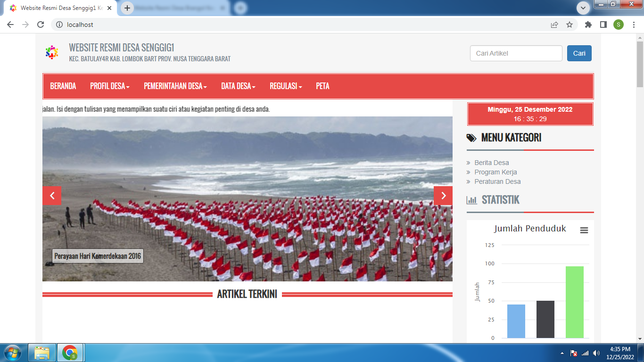Select the Beranda menu item
Image resolution: width=644 pixels, height=362 pixels.
pyautogui.click(x=63, y=86)
